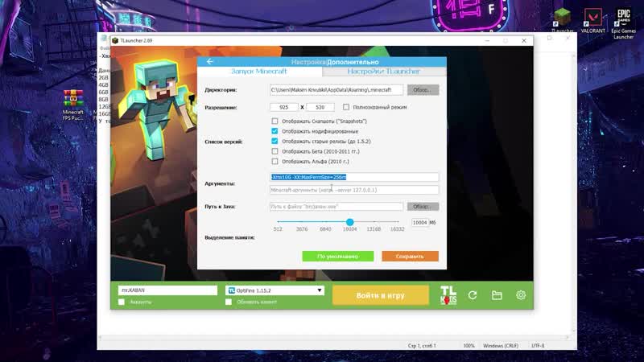Click the memory value field 10004

(419, 223)
